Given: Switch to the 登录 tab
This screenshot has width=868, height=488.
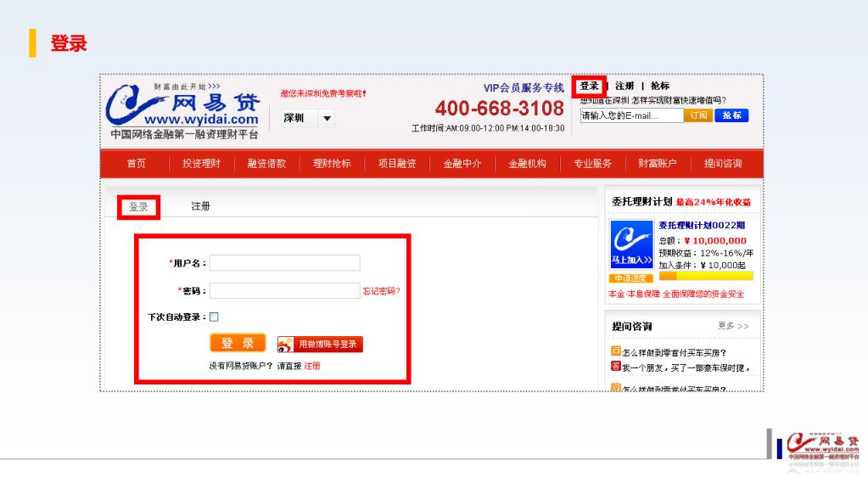Looking at the screenshot, I should (138, 206).
